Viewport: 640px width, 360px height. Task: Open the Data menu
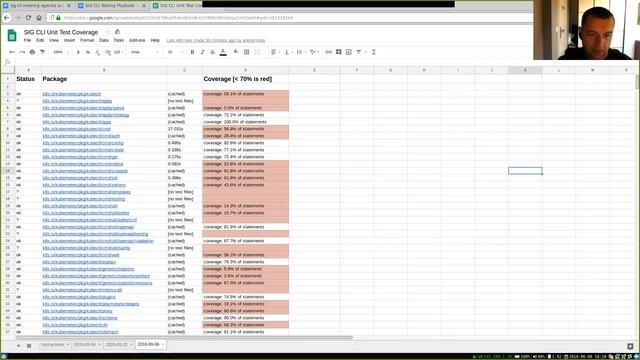pyautogui.click(x=104, y=40)
